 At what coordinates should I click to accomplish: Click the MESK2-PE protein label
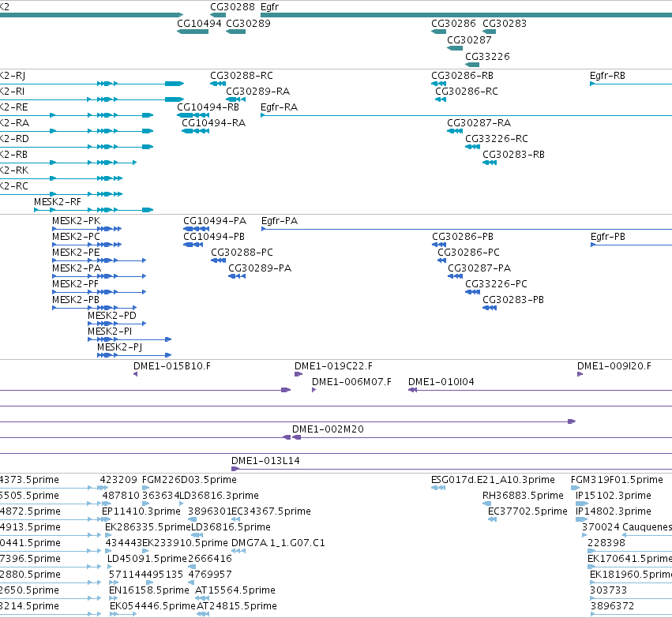[76, 253]
